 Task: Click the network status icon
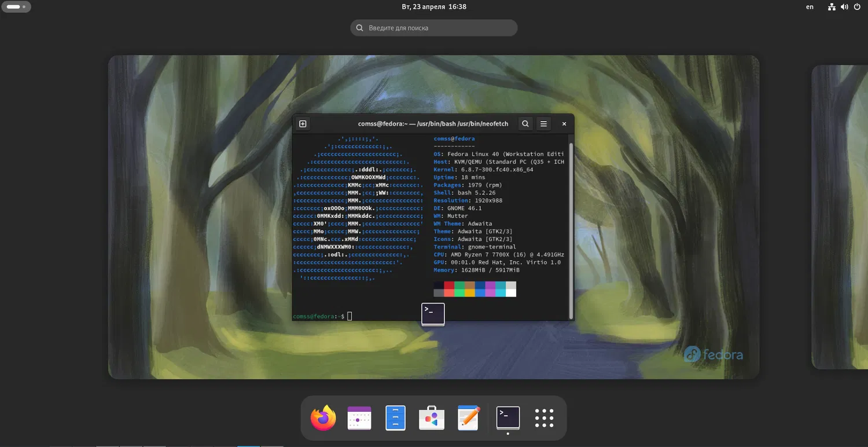point(832,7)
